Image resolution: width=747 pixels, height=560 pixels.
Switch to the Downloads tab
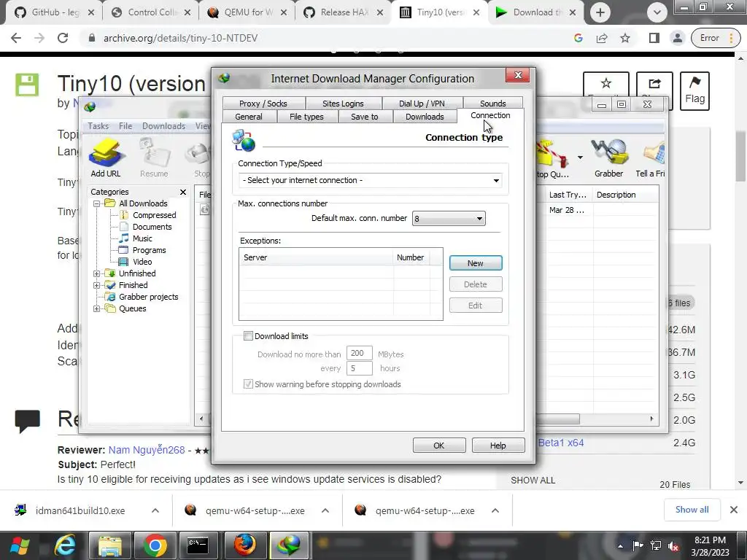click(425, 117)
